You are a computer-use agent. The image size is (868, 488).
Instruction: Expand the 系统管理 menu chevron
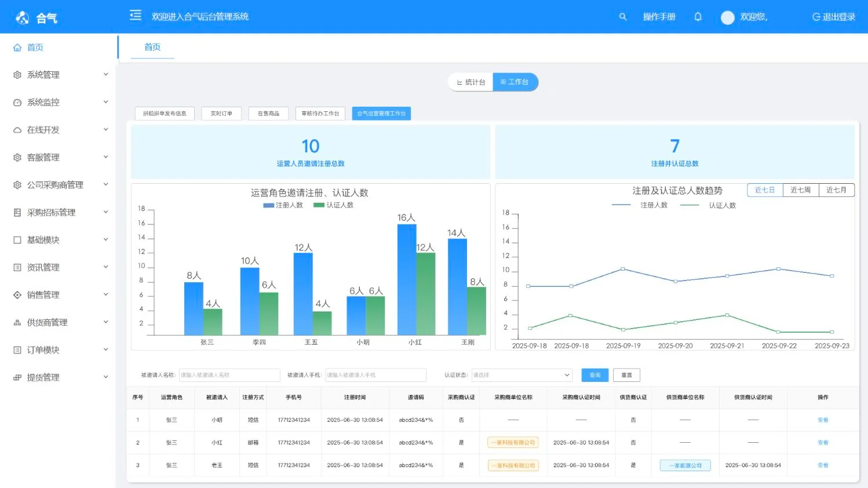click(x=106, y=74)
